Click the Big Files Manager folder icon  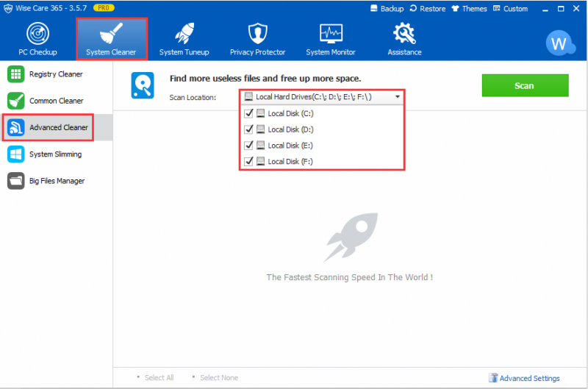pyautogui.click(x=15, y=181)
